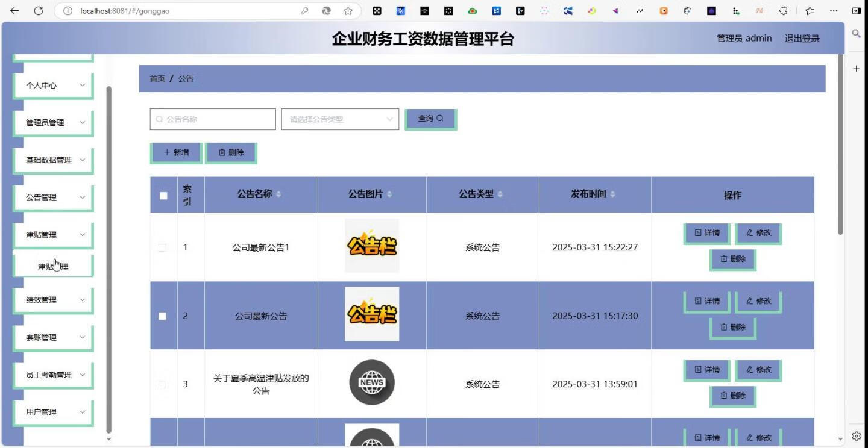This screenshot has height=448, width=868.
Task: Click 系统公告 type cell in row 1
Action: [x=482, y=247]
